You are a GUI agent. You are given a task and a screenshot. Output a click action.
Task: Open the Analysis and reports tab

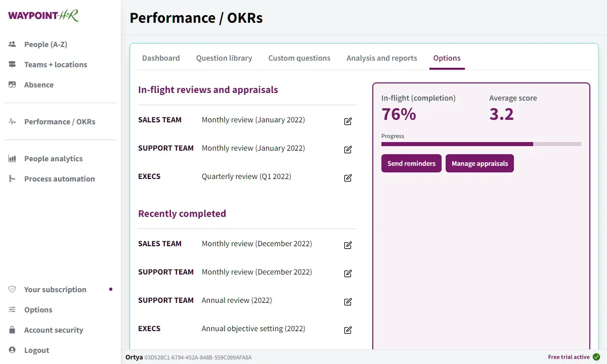381,58
